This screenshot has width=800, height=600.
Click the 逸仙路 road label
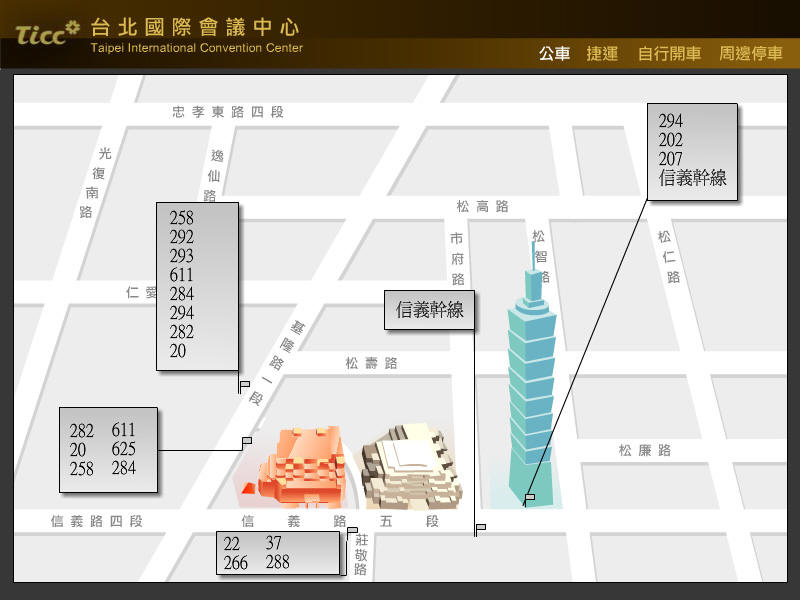(x=213, y=176)
